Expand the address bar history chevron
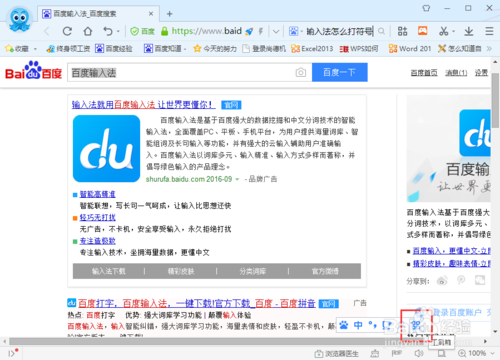The height and width of the screenshot is (360, 500). pos(276,32)
